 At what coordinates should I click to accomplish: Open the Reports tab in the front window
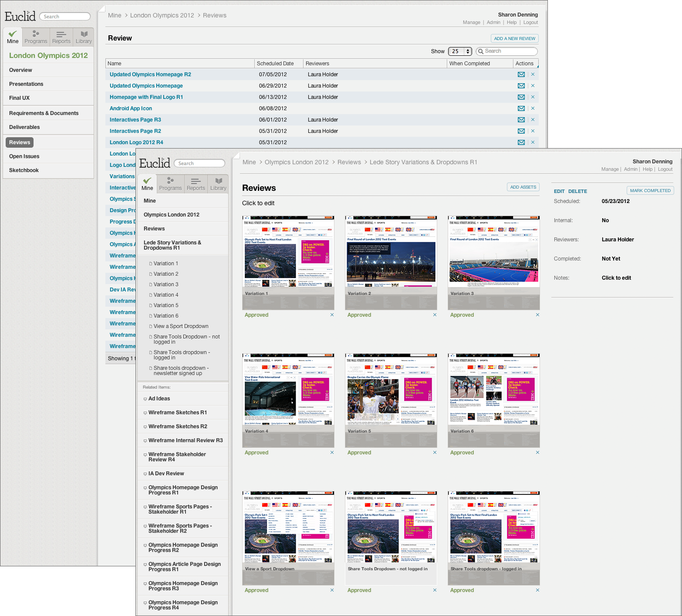(196, 183)
